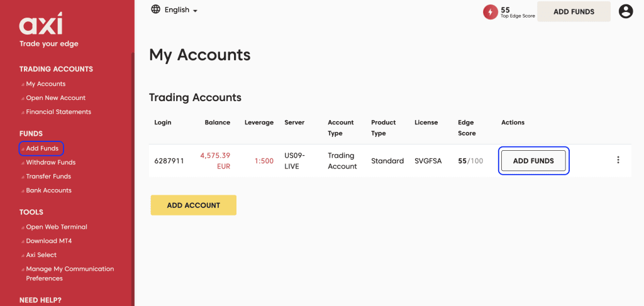Click the globe language icon
644x306 pixels.
(x=156, y=9)
